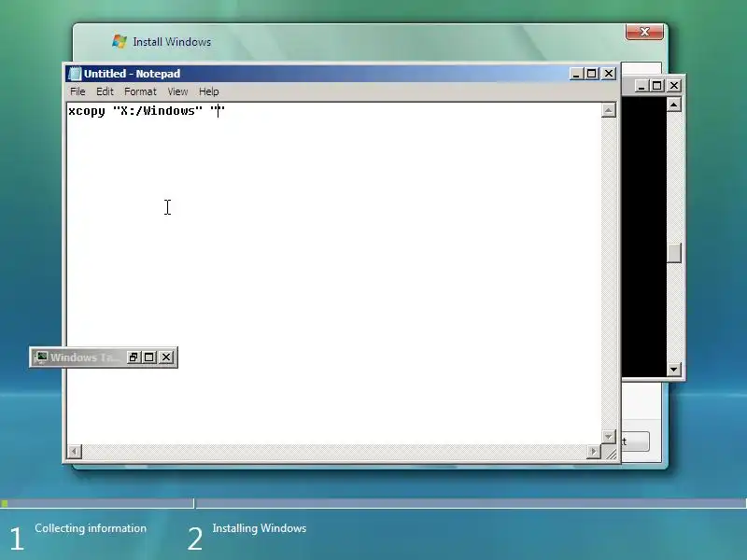Click the command prompt scrollbar thumb
The image size is (747, 560).
[x=673, y=253]
